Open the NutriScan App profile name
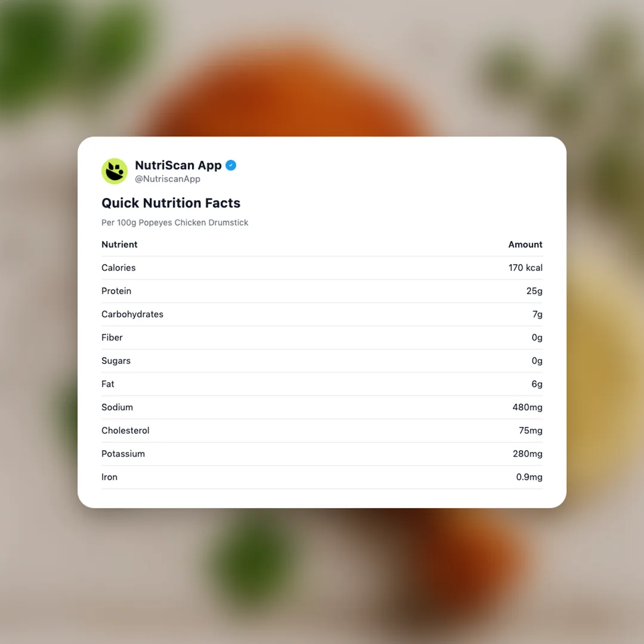Screen dimensions: 644x644 pos(178,165)
